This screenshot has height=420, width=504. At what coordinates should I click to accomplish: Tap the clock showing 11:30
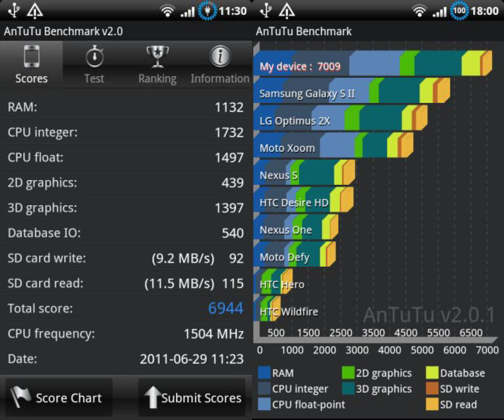point(233,11)
